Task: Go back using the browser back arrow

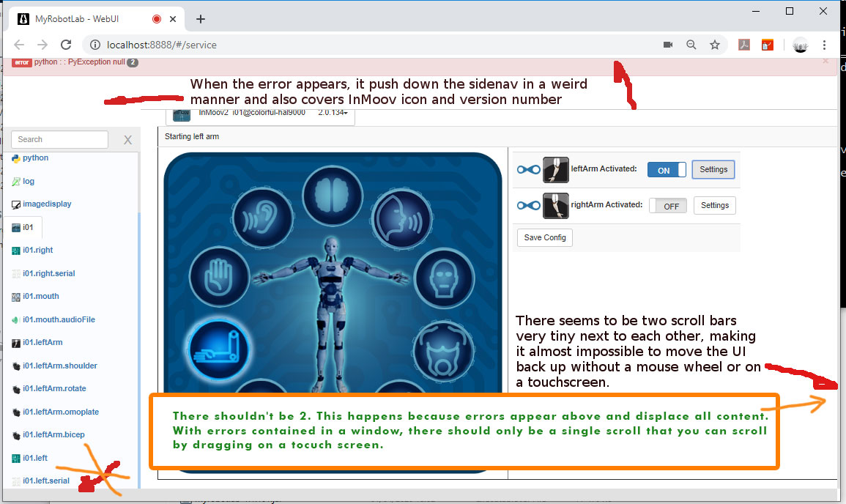Action: (x=19, y=45)
